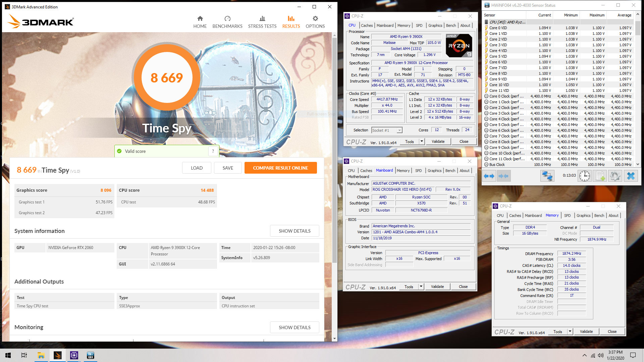644x362 pixels.
Task: Click Validate in Memory CPU-Z window
Action: coord(586,331)
